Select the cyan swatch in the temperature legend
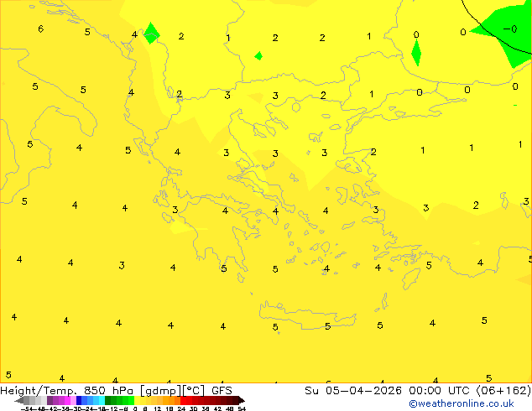The image size is (532, 411). click(x=102, y=400)
